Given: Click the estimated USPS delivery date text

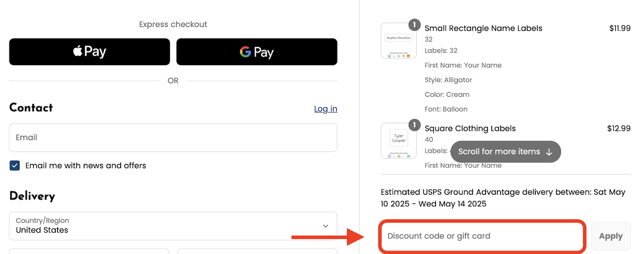Looking at the screenshot, I should coord(503,198).
